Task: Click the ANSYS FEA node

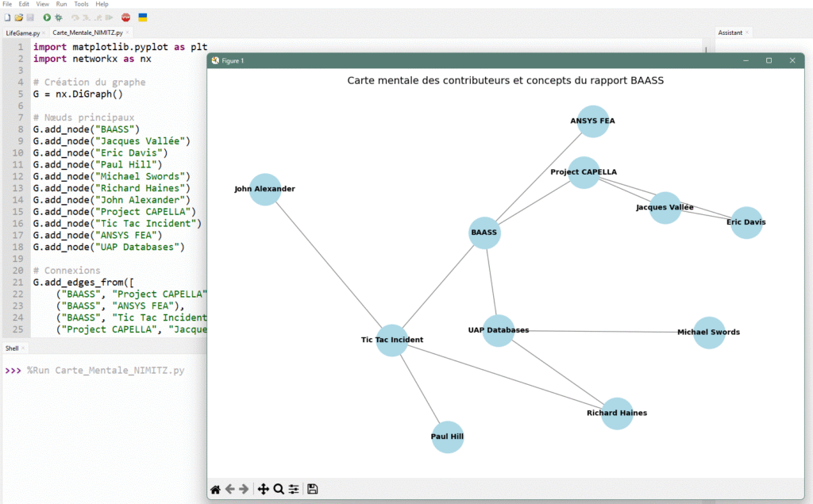Action: click(x=592, y=121)
